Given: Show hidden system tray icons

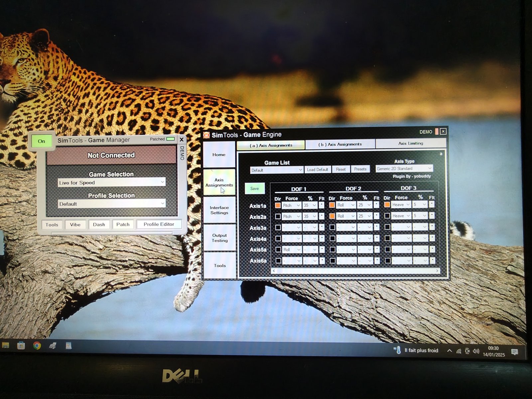Looking at the screenshot, I should (449, 351).
